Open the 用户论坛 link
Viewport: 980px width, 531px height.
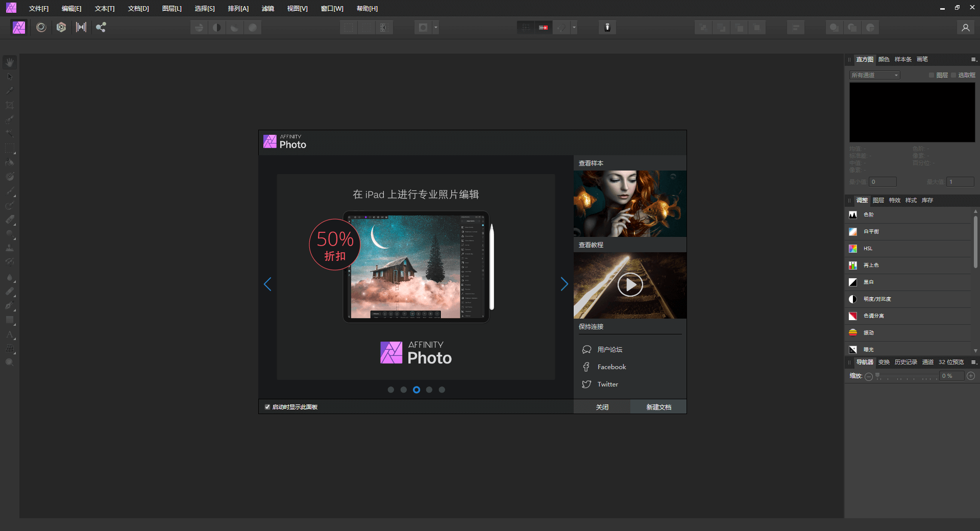coord(610,350)
